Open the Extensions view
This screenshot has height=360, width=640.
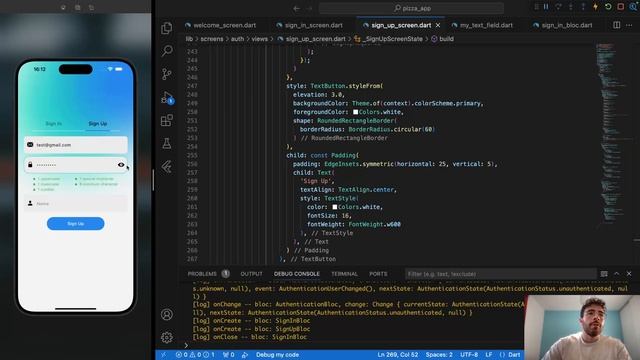point(167,120)
